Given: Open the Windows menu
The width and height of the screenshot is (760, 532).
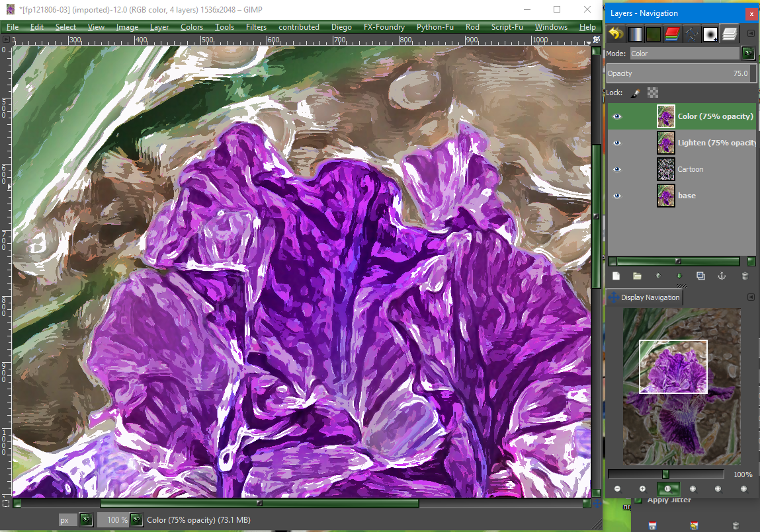Looking at the screenshot, I should [551, 27].
